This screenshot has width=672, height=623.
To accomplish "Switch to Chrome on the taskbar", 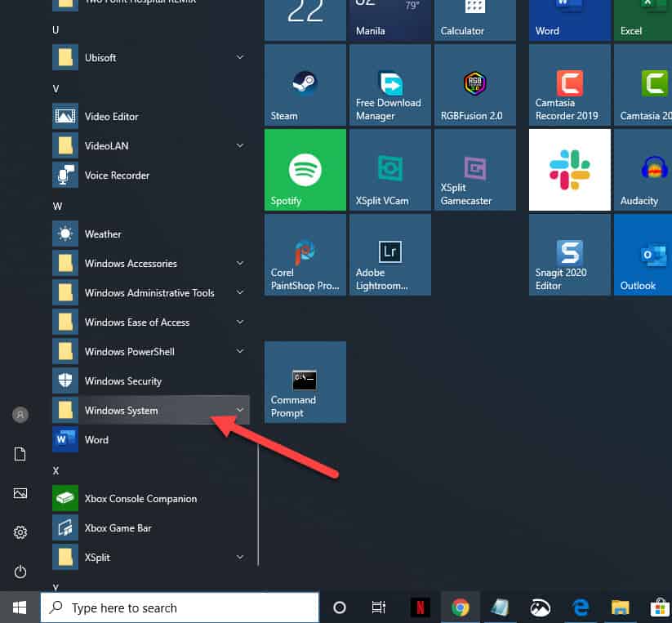I will [461, 607].
